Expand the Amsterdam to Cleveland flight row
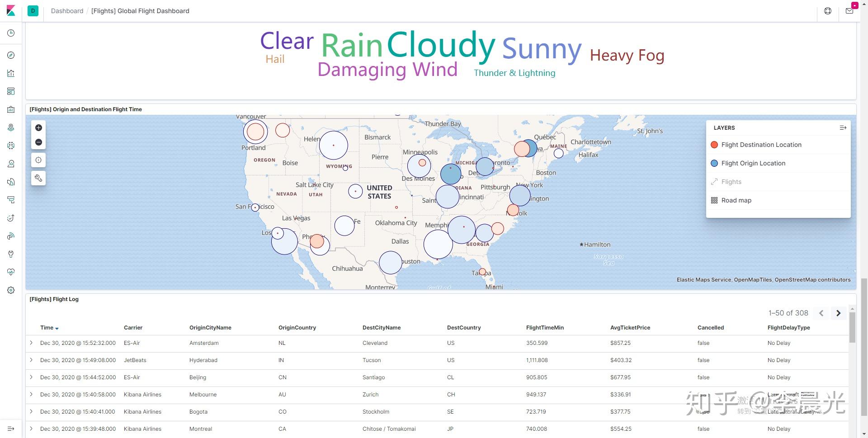This screenshot has height=438, width=868. click(x=31, y=343)
